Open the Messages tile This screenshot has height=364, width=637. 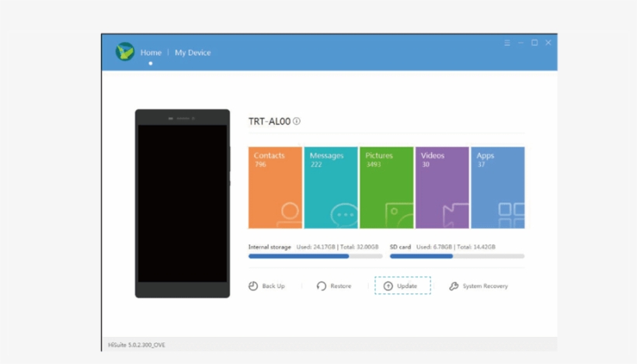pos(331,188)
